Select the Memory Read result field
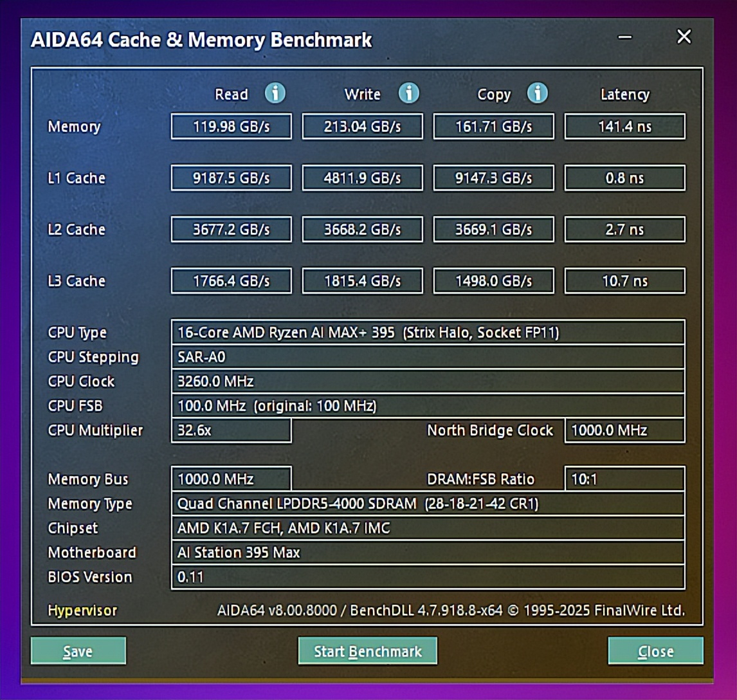The height and width of the screenshot is (700, 737). [x=231, y=126]
